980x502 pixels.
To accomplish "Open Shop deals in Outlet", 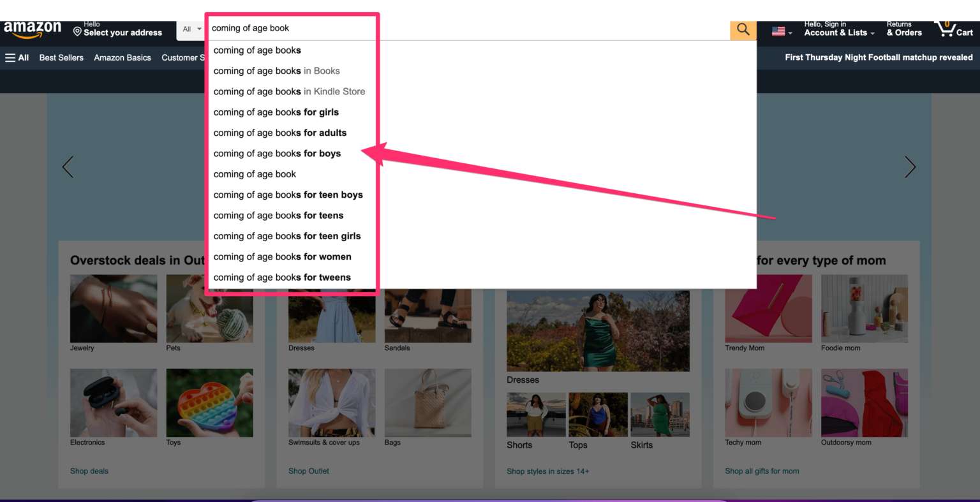I will (x=89, y=471).
